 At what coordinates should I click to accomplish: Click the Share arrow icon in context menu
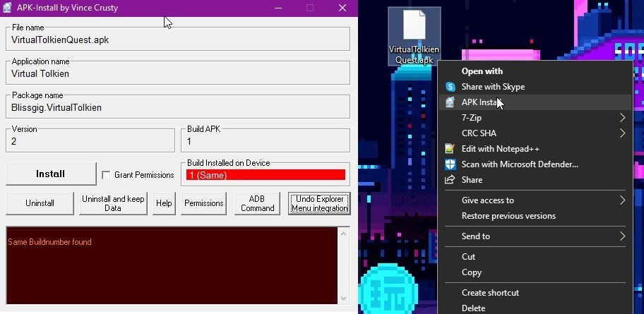[450, 180]
